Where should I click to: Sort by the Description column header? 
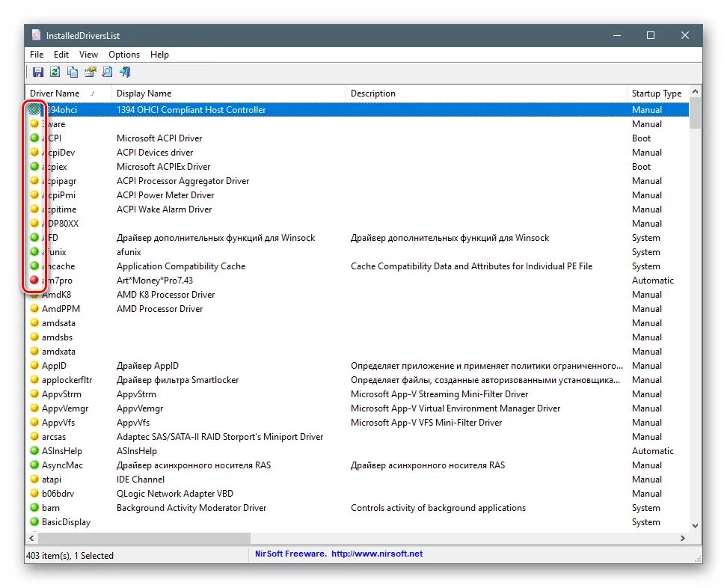pos(486,94)
